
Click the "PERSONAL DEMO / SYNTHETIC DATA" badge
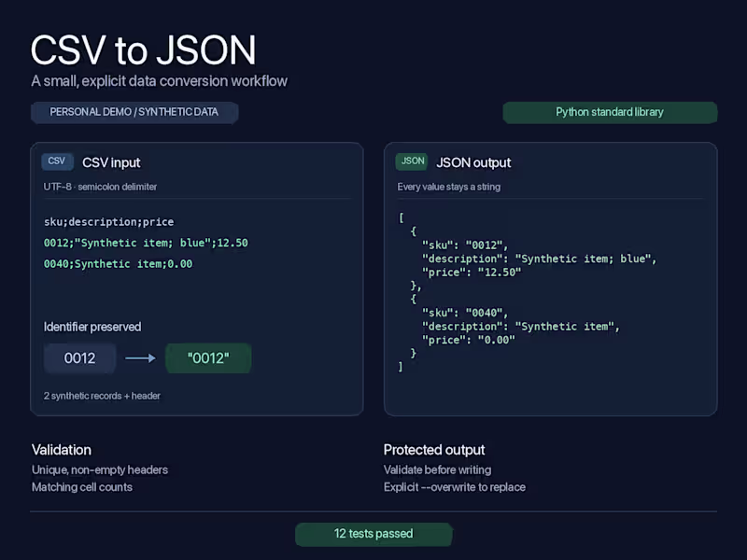[134, 112]
